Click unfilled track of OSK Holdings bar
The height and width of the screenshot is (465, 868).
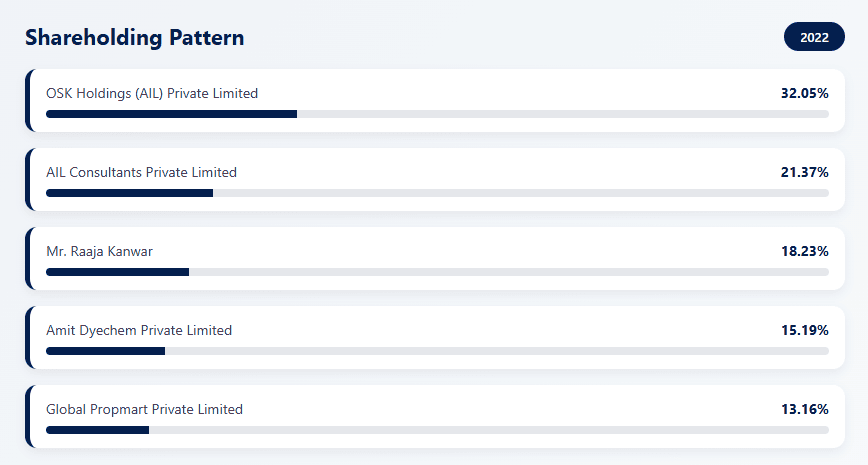pos(562,114)
